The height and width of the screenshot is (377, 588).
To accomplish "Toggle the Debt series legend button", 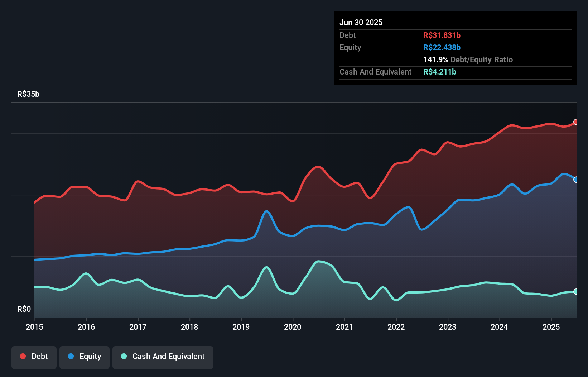I will tap(34, 357).
